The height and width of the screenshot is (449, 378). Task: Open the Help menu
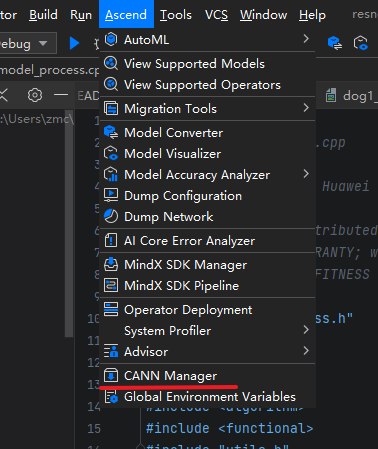(312, 15)
